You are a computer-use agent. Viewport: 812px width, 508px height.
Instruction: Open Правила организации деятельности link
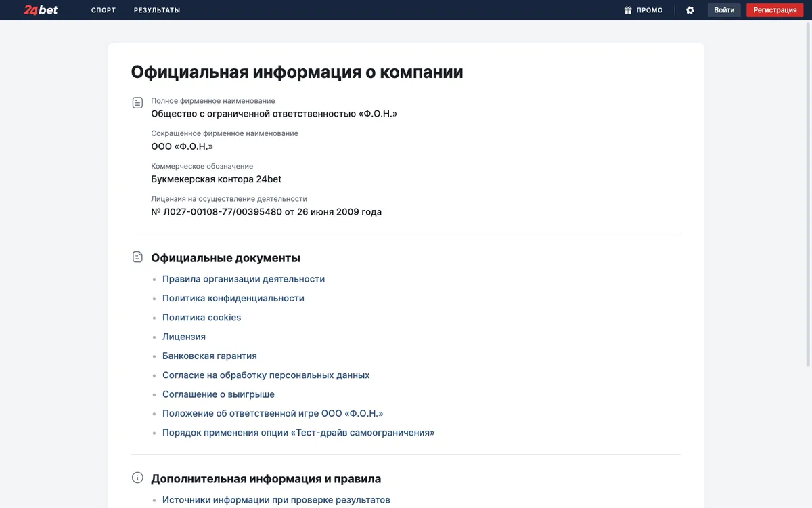tap(244, 279)
